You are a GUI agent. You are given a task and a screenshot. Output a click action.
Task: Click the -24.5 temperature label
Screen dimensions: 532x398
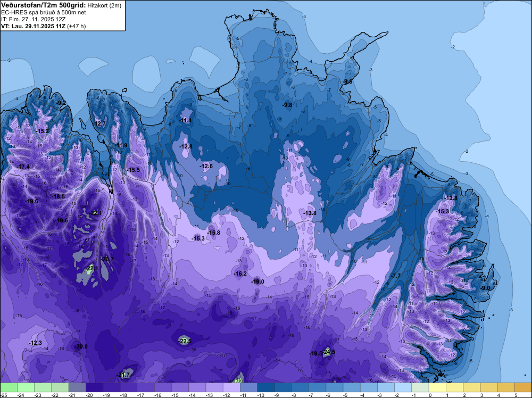tap(329, 352)
